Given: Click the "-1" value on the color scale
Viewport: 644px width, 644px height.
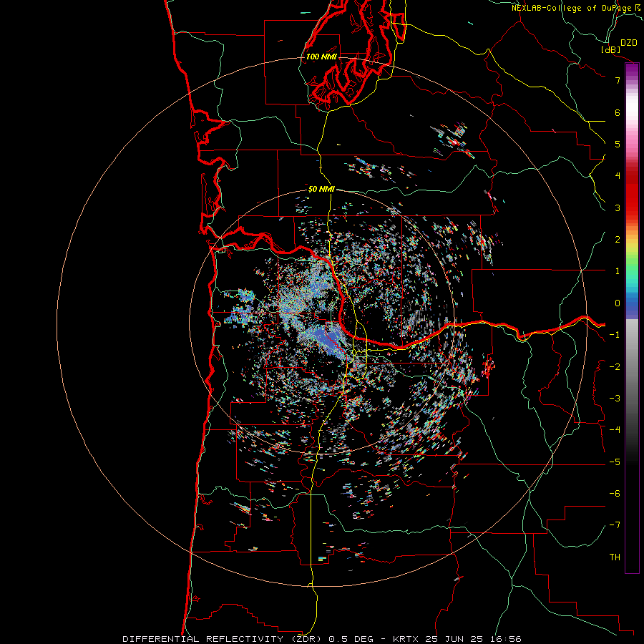Looking at the screenshot, I should click(x=615, y=335).
